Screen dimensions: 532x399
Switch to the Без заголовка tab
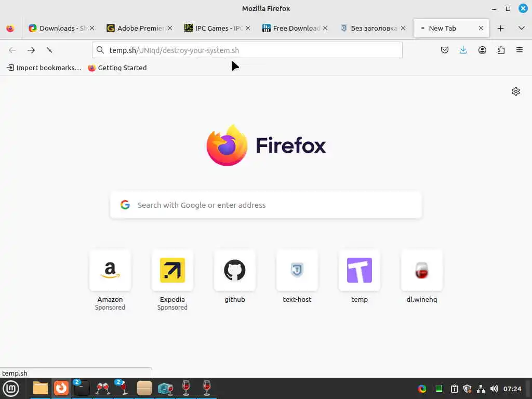373,28
